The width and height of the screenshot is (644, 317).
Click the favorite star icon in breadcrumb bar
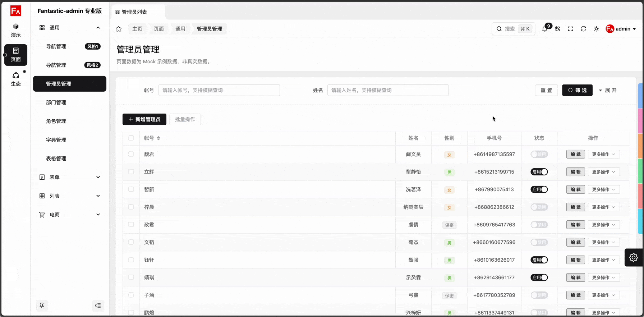tap(119, 29)
